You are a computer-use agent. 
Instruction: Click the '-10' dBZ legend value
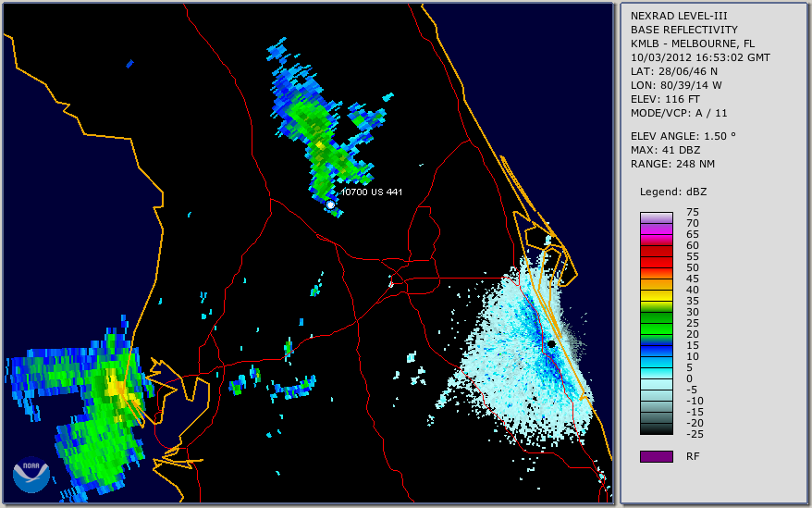pyautogui.click(x=695, y=401)
